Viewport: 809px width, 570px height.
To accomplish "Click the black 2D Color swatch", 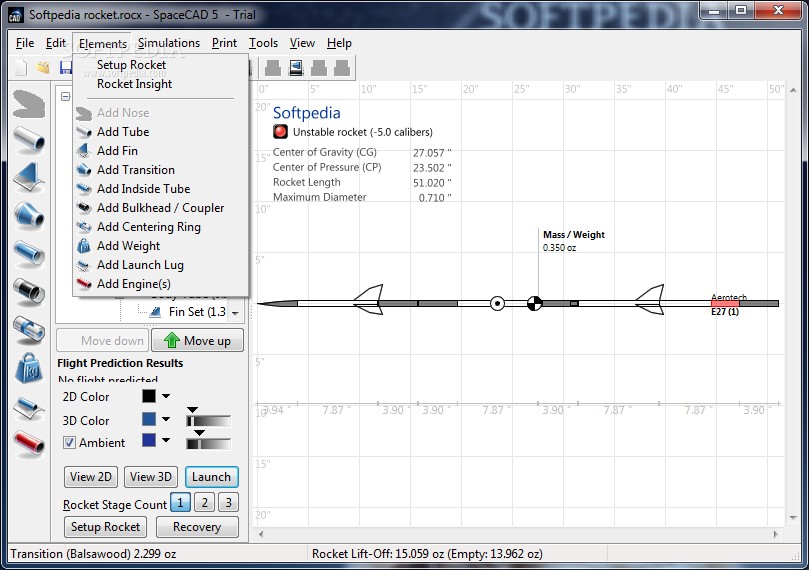I will pos(149,396).
